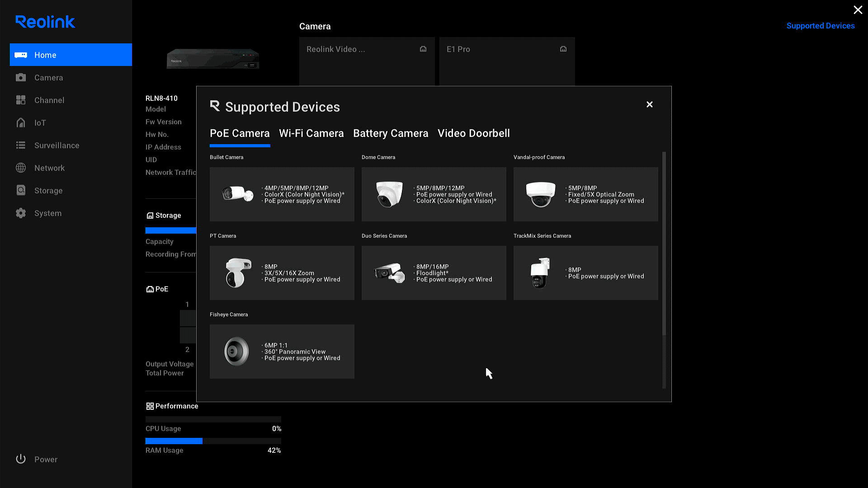
Task: Click the Vandal-proof Camera product image
Action: (541, 194)
